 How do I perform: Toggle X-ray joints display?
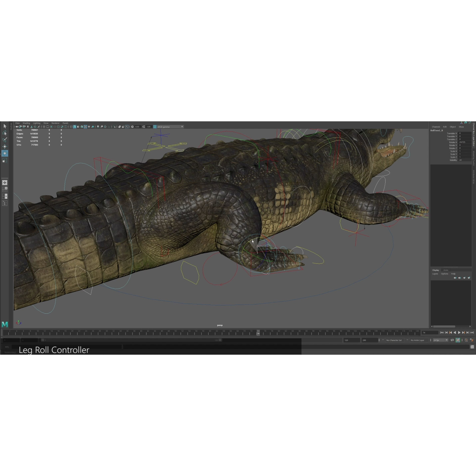coord(127,127)
